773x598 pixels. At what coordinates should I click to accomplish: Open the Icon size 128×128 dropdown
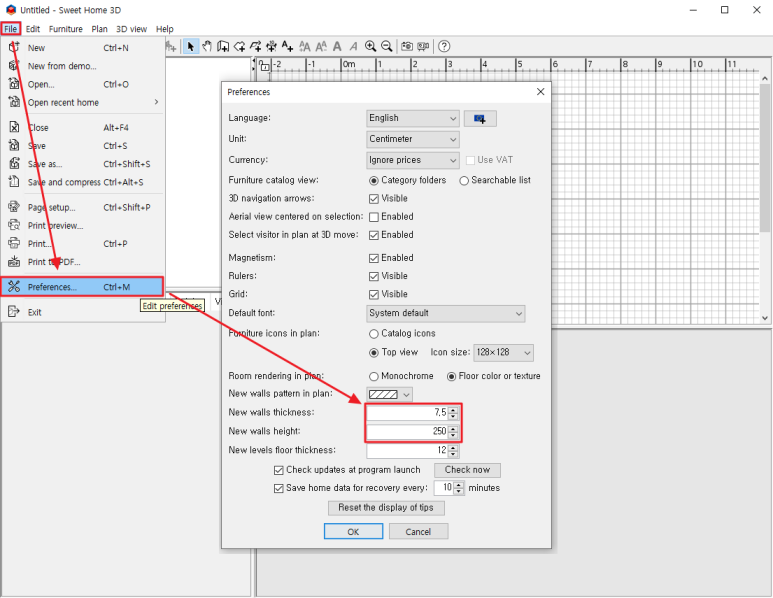(503, 352)
